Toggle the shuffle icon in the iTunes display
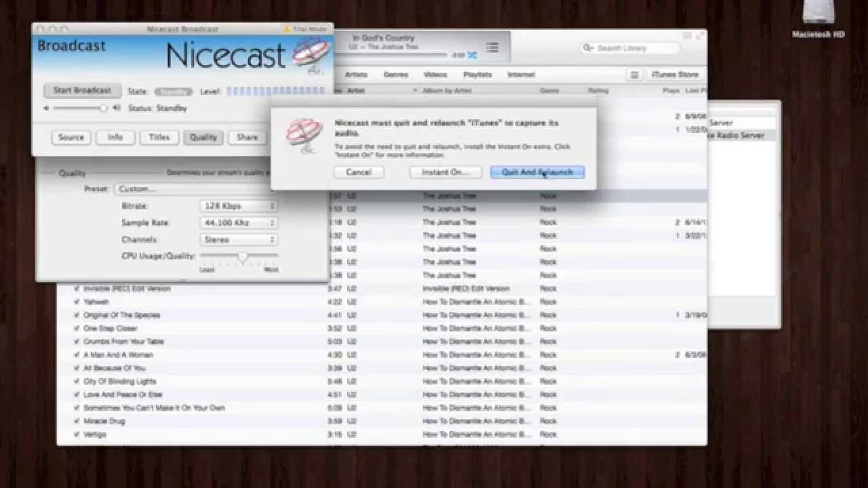Image resolution: width=868 pixels, height=488 pixels. coord(472,55)
